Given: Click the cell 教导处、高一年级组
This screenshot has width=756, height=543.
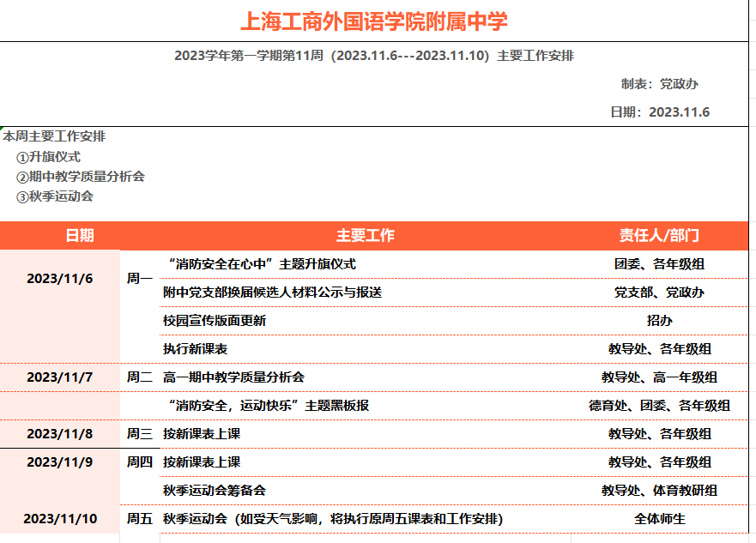Looking at the screenshot, I should click(x=659, y=377).
